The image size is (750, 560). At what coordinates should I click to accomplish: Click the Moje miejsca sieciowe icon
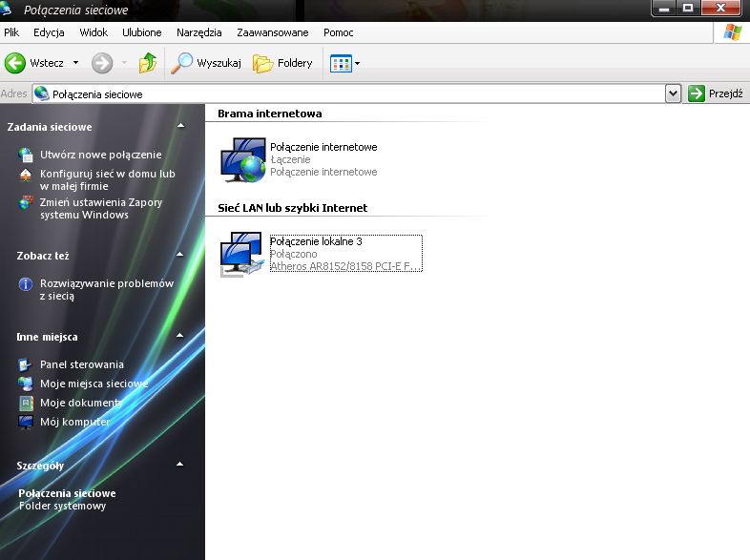pos(26,384)
